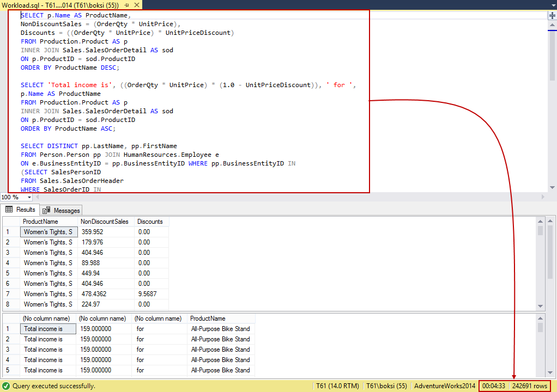The image size is (557, 392).
Task: Select the cell with value 478.4362
Action: (106, 294)
